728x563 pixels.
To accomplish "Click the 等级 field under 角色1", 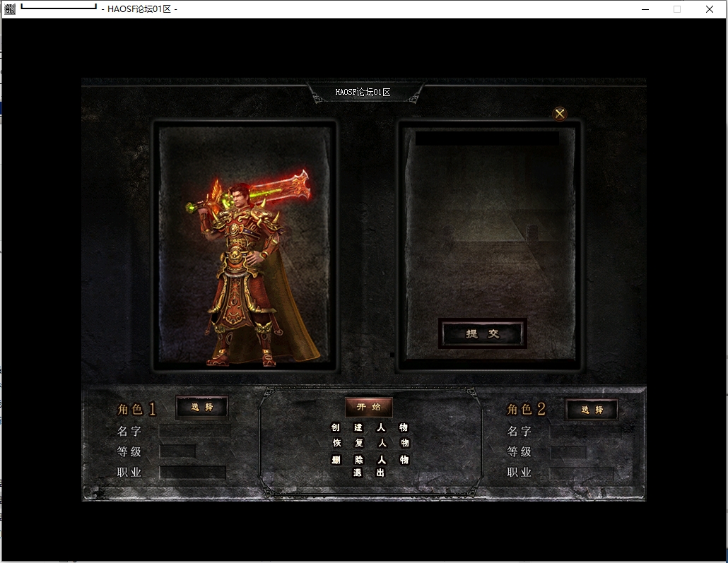I will [x=177, y=451].
